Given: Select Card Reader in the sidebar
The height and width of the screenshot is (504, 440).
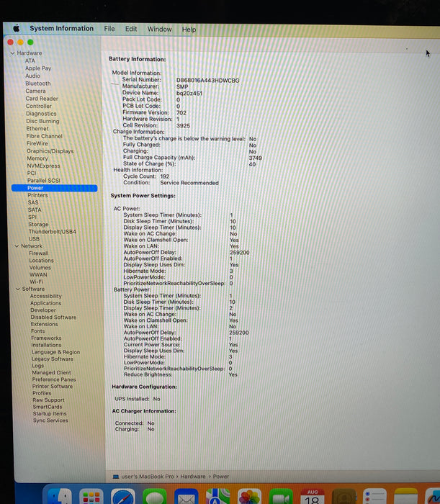Looking at the screenshot, I should pos(42,99).
